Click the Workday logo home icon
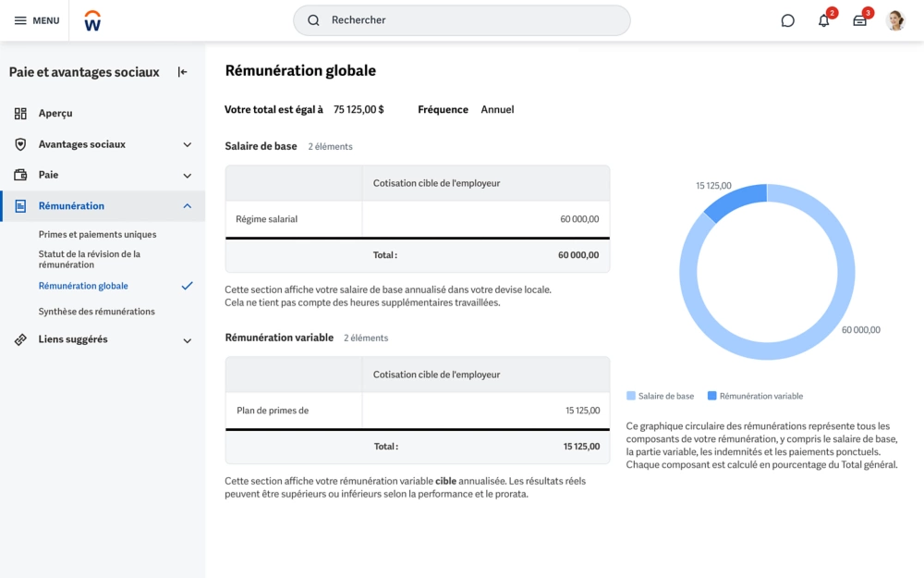This screenshot has width=924, height=578. pos(92,21)
